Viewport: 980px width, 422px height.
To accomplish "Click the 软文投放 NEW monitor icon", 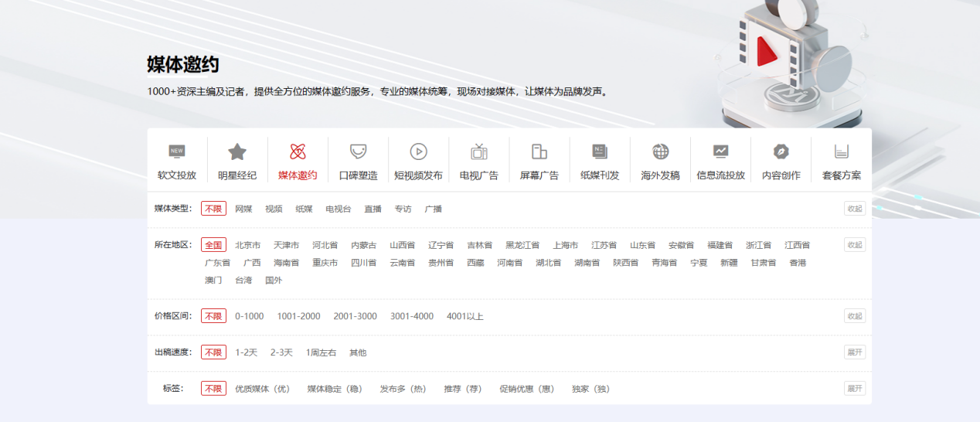I will point(177,151).
